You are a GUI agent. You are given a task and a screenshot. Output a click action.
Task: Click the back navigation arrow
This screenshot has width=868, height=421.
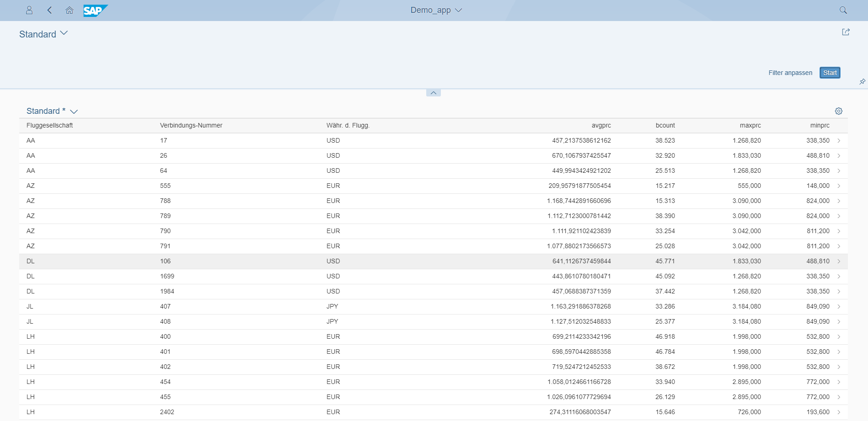[x=49, y=10]
